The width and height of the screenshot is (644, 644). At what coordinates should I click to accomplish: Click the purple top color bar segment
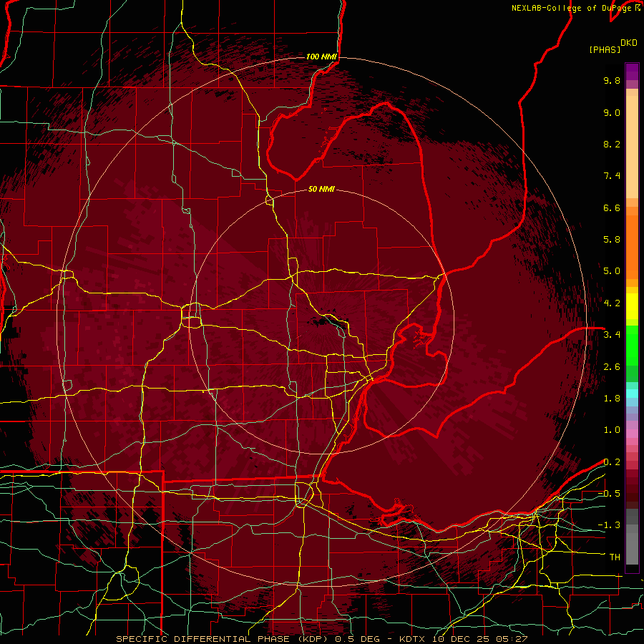pos(632,72)
